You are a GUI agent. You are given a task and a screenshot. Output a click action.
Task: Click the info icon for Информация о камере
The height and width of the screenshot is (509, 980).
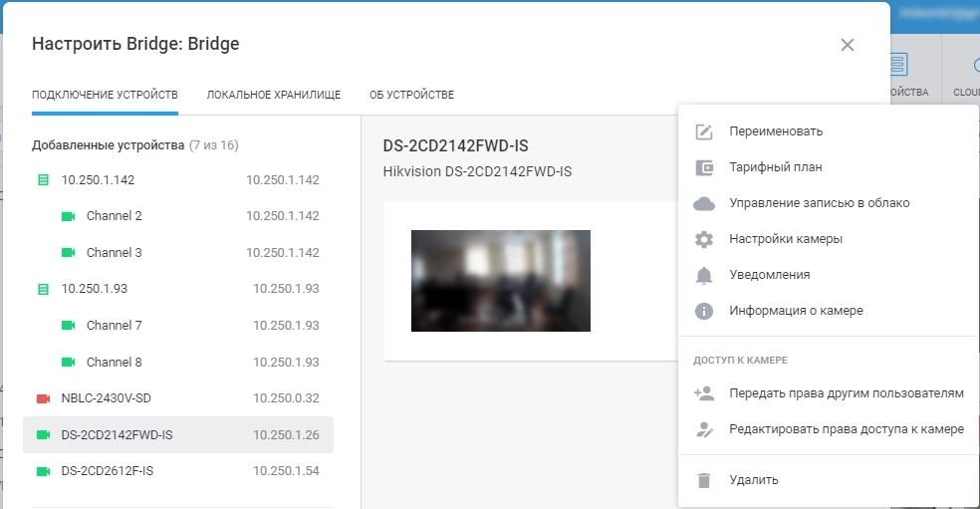pos(704,311)
